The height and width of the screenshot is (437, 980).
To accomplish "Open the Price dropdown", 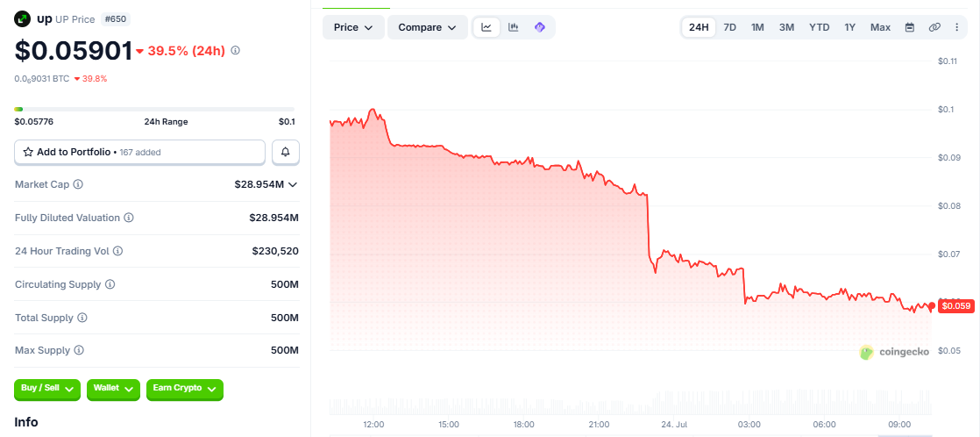I will (x=354, y=27).
